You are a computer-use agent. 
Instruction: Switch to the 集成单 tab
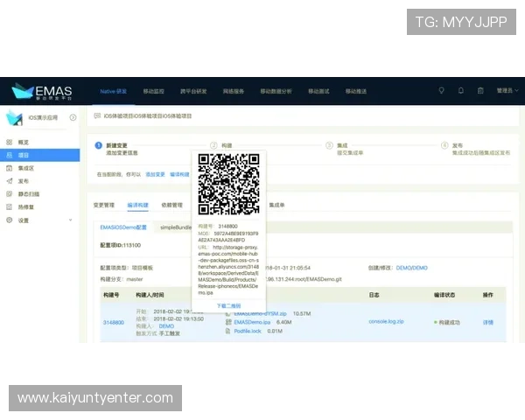276,205
